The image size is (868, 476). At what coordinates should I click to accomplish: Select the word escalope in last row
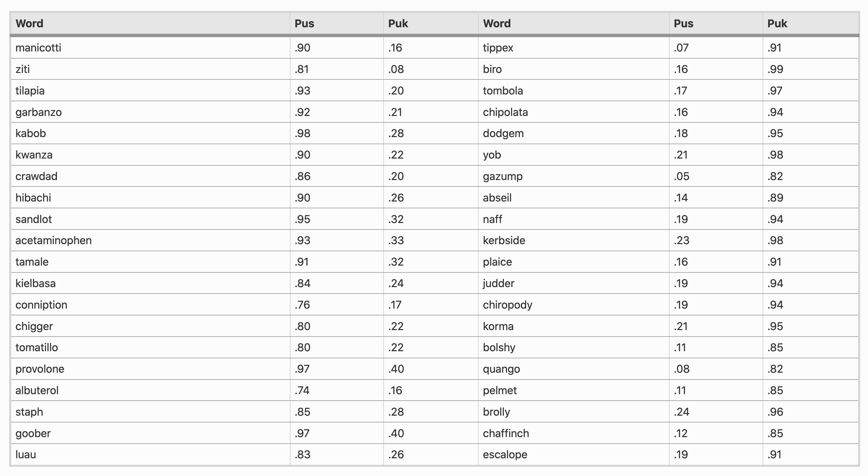point(505,455)
